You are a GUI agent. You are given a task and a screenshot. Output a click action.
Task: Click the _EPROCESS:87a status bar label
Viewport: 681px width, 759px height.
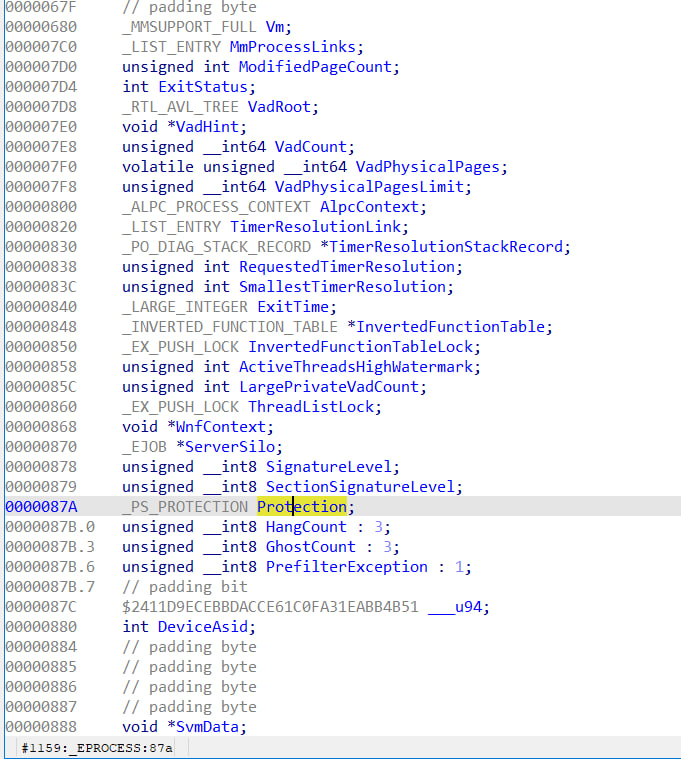(x=97, y=748)
